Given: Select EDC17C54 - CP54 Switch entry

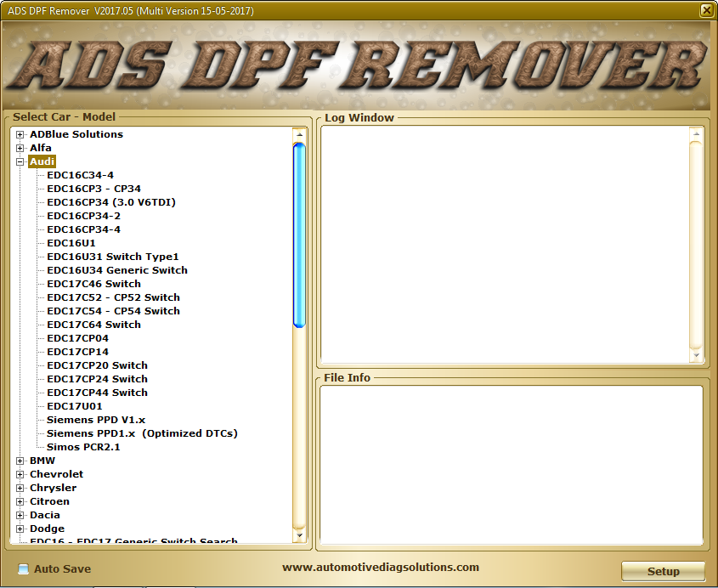Looking at the screenshot, I should click(113, 311).
